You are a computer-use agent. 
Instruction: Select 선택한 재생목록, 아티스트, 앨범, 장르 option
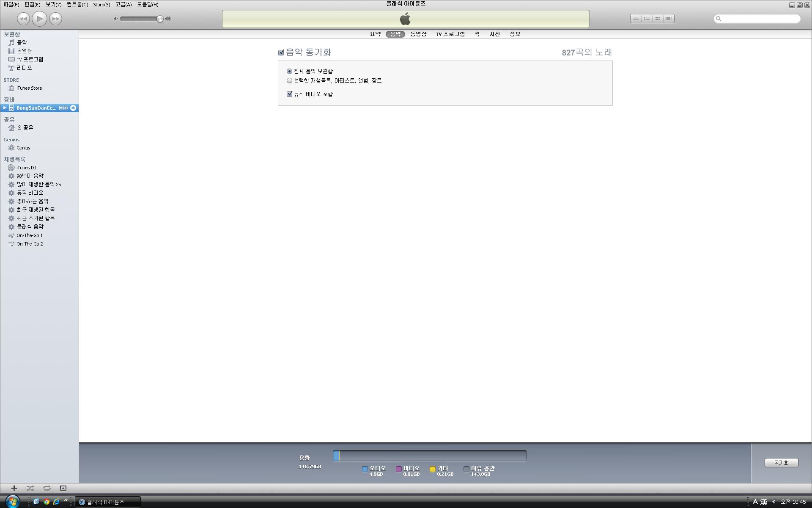289,80
